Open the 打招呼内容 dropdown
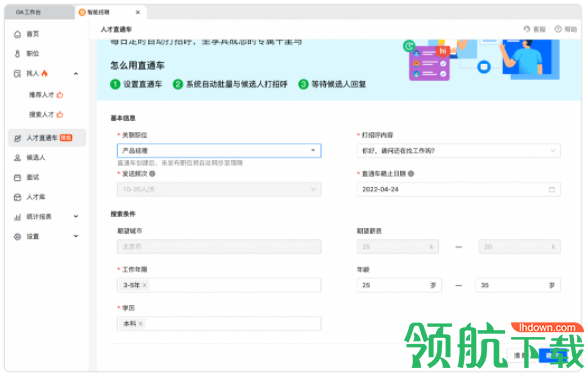The width and height of the screenshot is (584, 375). point(458,151)
